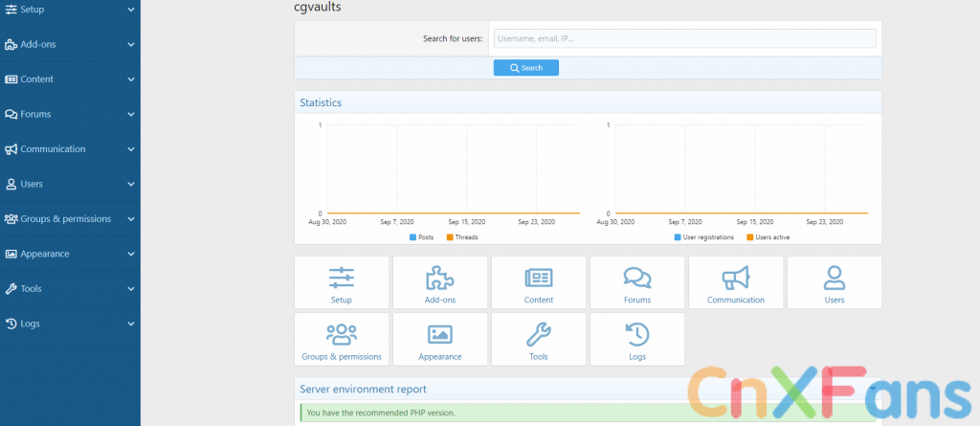Expand the Content sidebar chevron
This screenshot has width=980, height=426.
tap(130, 79)
